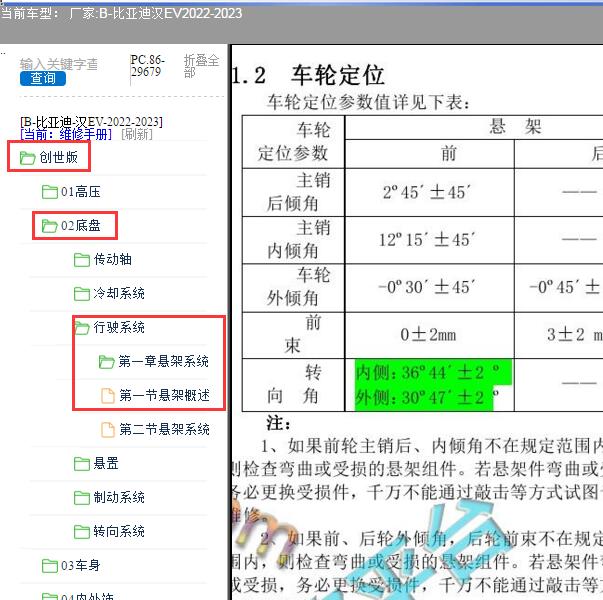Open the 03车身 tree entry

pyautogui.click(x=80, y=565)
